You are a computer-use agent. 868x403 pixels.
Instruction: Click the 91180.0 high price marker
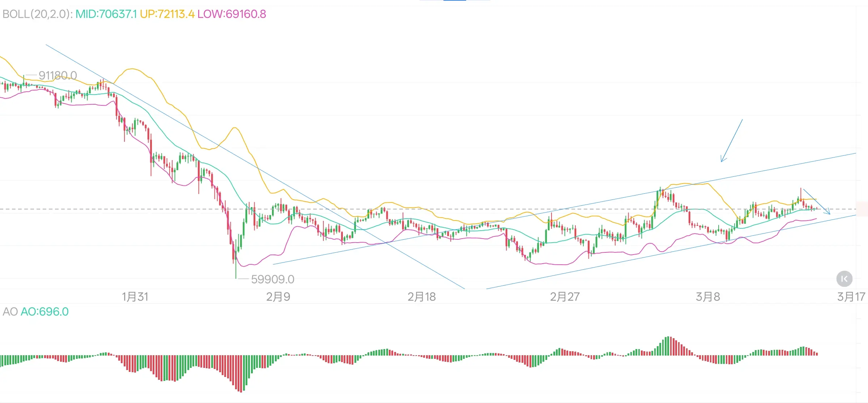[x=58, y=75]
